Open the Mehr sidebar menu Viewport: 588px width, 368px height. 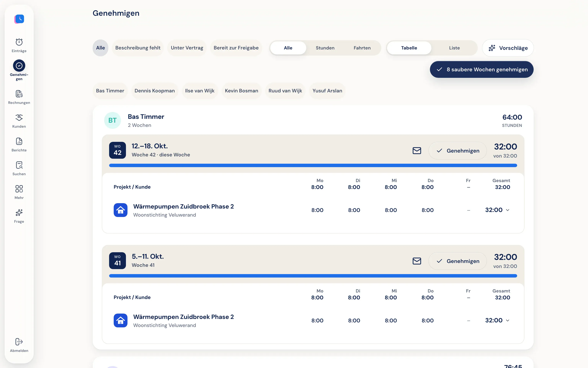click(x=19, y=192)
